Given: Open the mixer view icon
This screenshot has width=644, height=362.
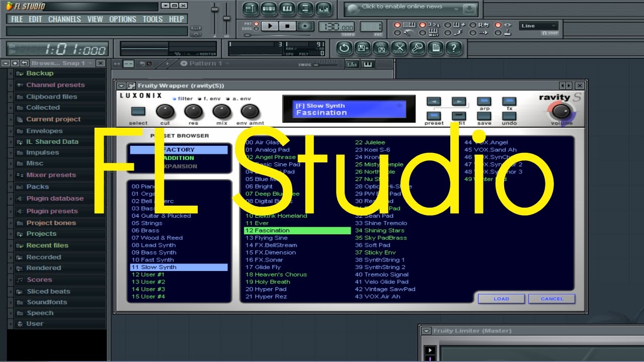Looking at the screenshot, I should coord(323,9).
